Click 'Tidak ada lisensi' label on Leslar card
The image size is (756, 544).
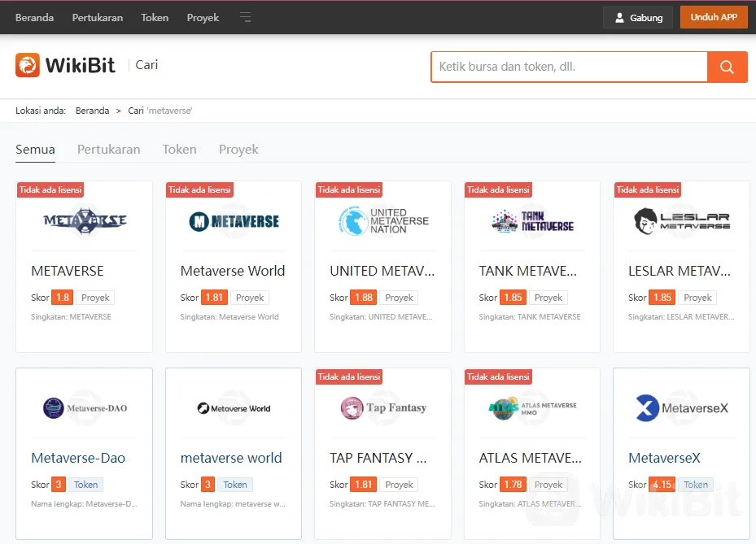pyautogui.click(x=648, y=189)
